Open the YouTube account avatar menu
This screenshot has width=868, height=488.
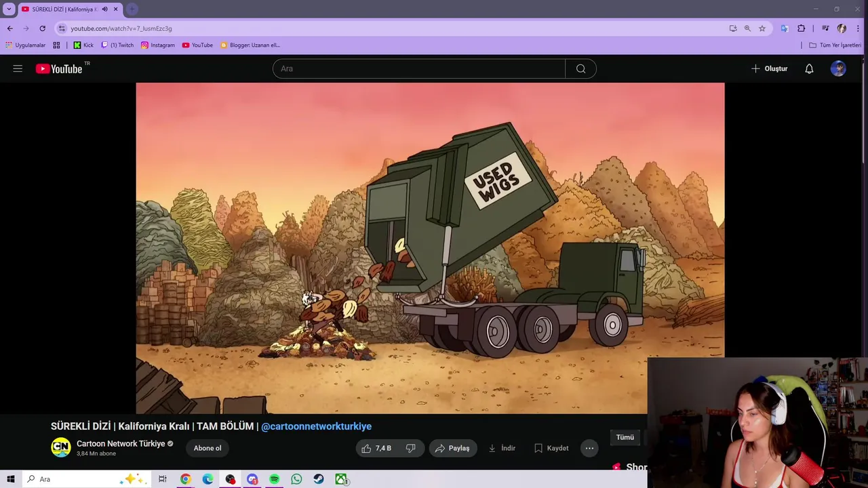[838, 68]
